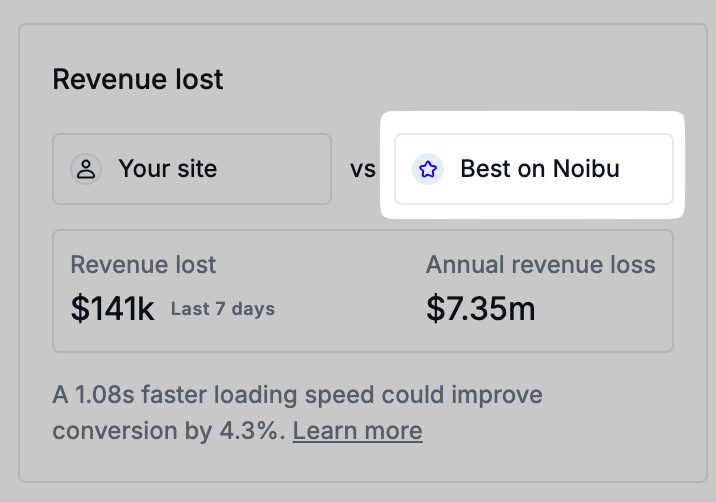
Task: Open the Best on Noibu selector box
Action: point(533,169)
